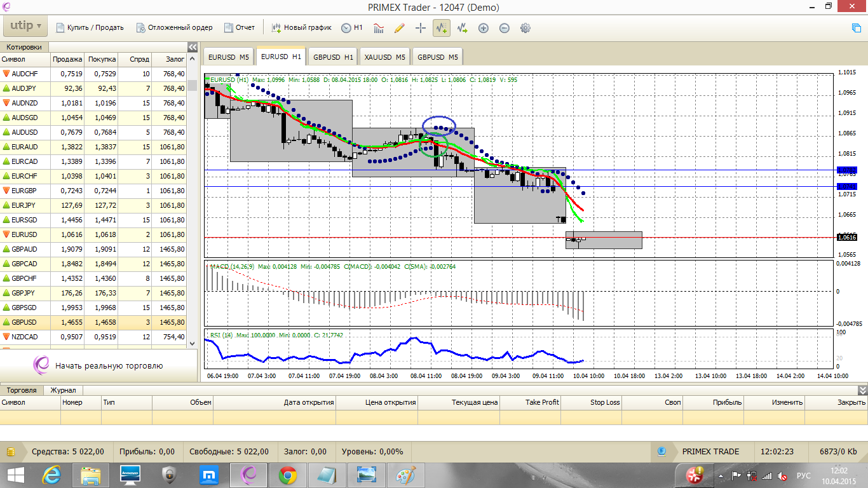Switch to the GBPUSD H1 chart tab
The image size is (868, 488).
tap(333, 57)
